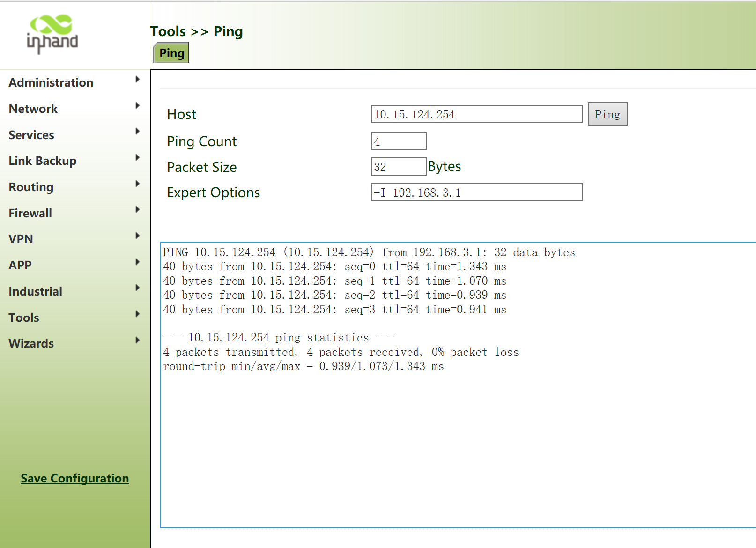Expand the Link Backup menu
This screenshot has height=548, width=756.
43,161
